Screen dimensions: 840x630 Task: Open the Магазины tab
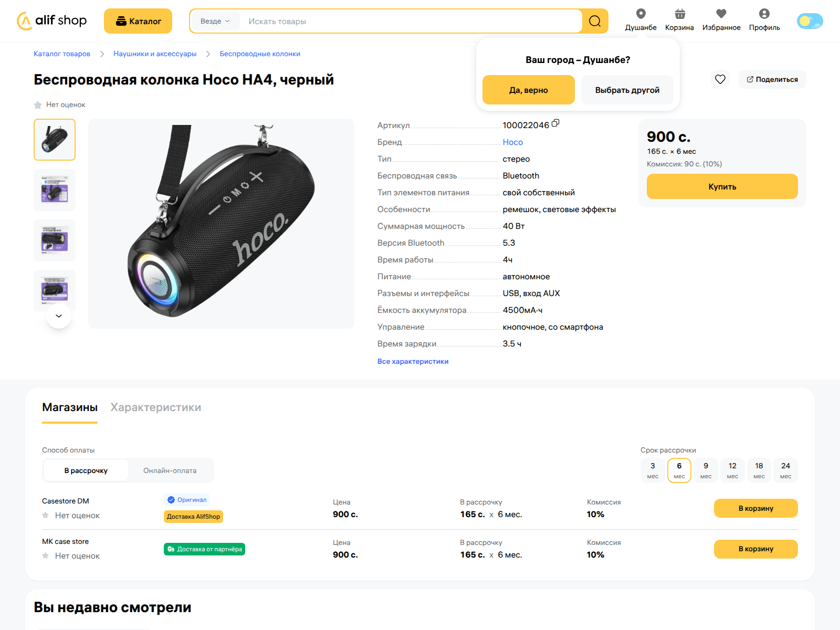pos(69,407)
